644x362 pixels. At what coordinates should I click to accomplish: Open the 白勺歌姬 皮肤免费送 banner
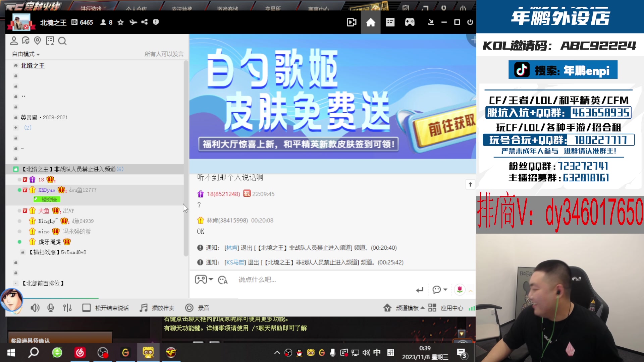333,96
